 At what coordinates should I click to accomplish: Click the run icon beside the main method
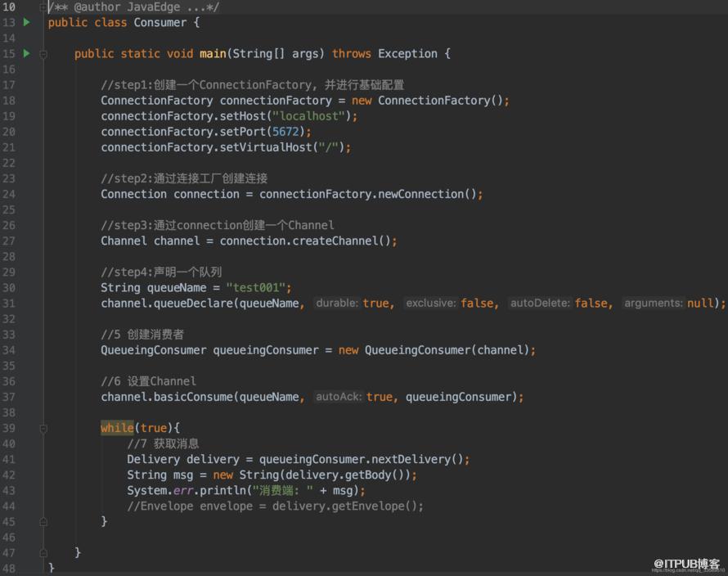pyautogui.click(x=26, y=53)
